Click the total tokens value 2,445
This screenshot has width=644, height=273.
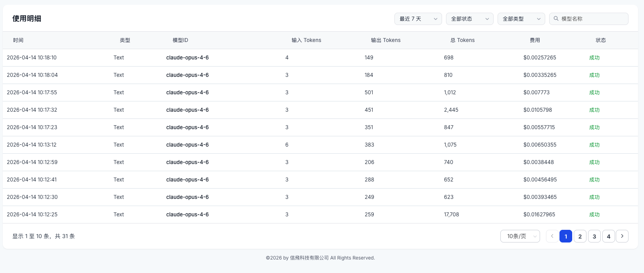(451, 110)
